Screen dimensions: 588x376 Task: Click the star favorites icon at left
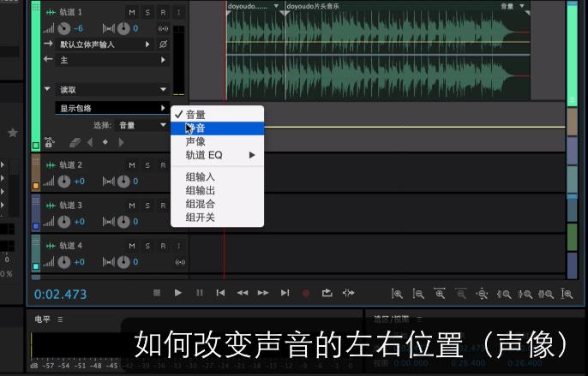tap(13, 133)
